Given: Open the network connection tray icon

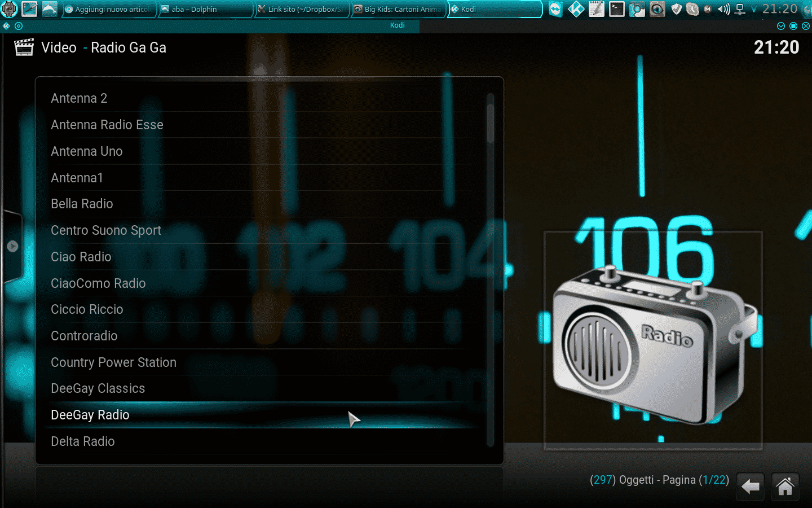Looking at the screenshot, I should (740, 9).
